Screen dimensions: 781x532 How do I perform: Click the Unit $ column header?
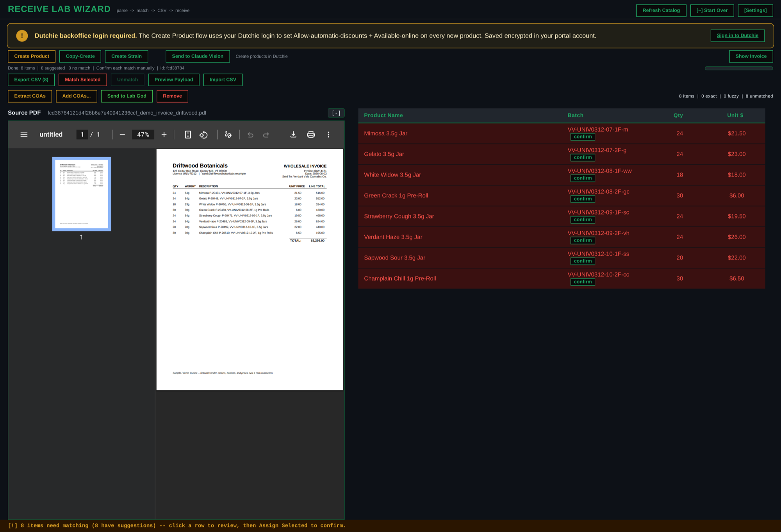click(735, 115)
